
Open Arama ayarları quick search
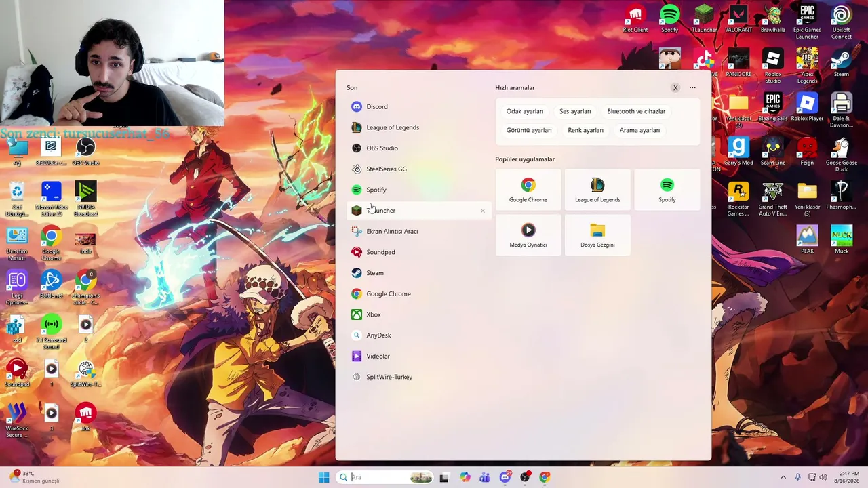639,130
